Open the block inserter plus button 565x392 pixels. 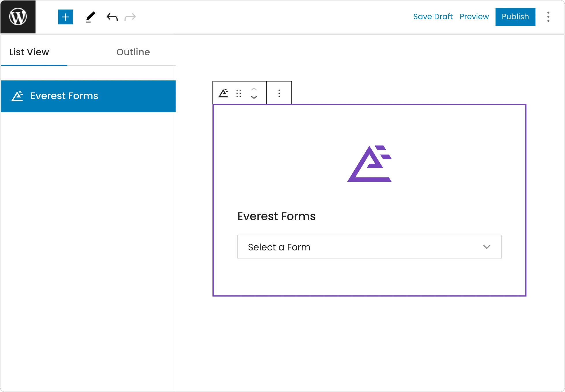(65, 17)
